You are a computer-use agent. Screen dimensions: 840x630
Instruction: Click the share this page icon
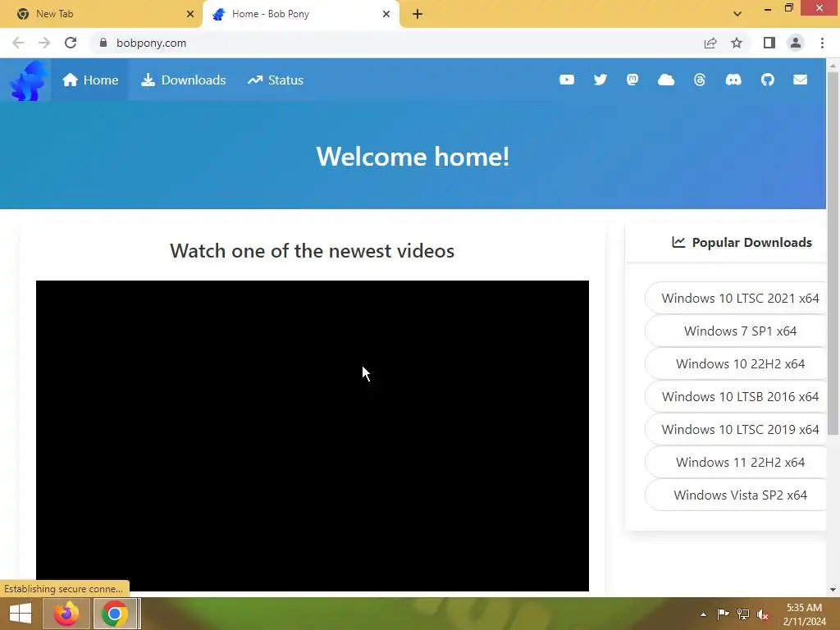coord(710,43)
